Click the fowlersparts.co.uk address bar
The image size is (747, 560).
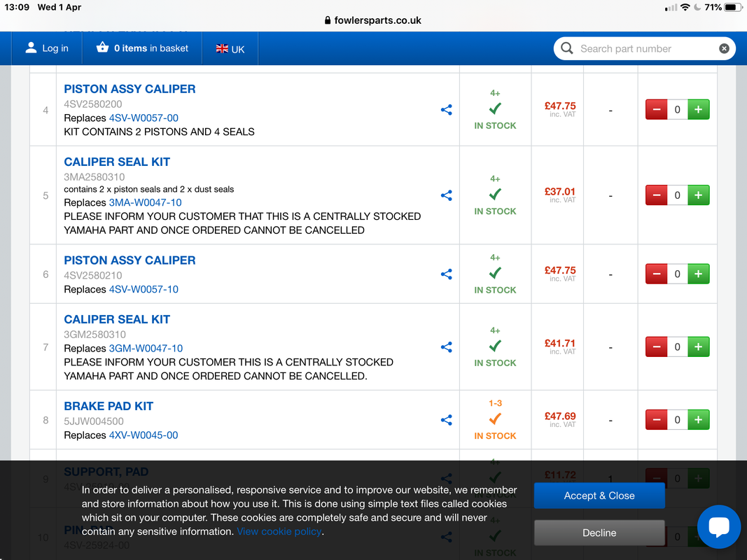click(x=373, y=20)
